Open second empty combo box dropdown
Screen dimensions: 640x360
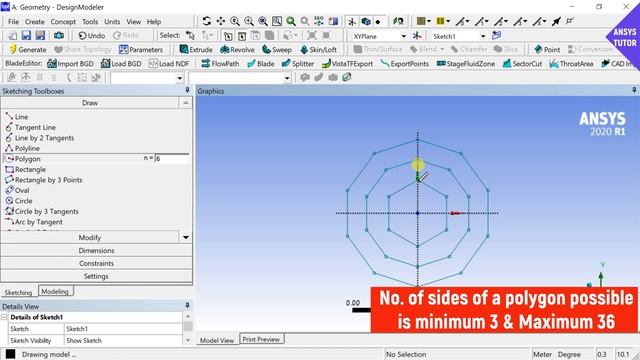(287, 78)
